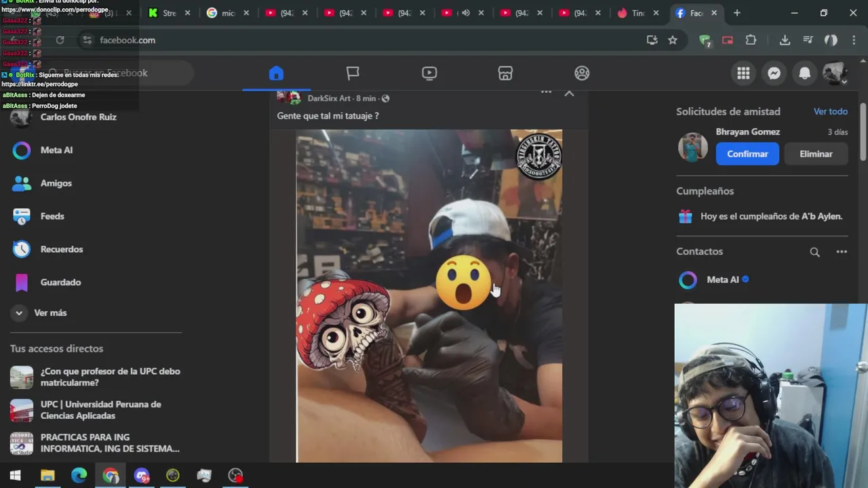The height and width of the screenshot is (488, 868).
Task: Open Contactos options three-dot menu
Action: point(842,252)
